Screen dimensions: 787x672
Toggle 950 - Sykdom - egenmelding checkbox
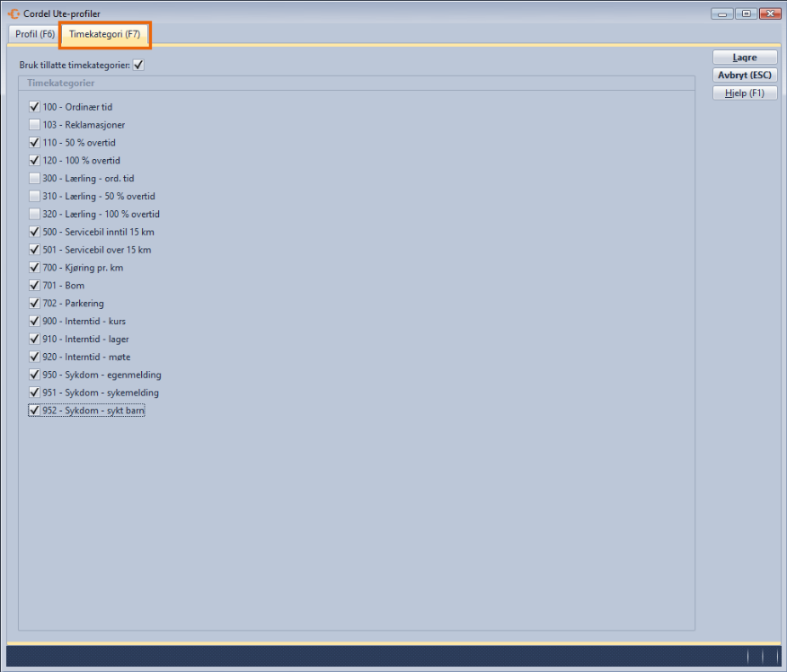coord(34,375)
